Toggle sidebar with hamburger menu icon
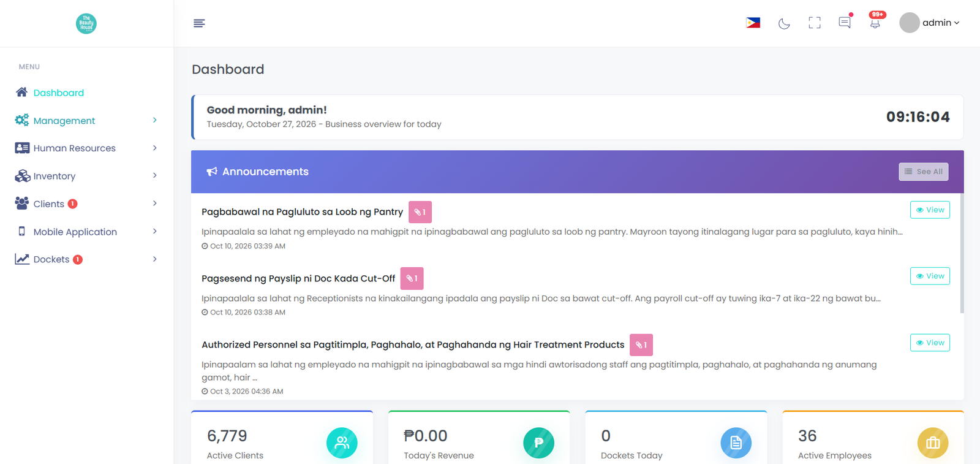This screenshot has width=980, height=464. (199, 23)
